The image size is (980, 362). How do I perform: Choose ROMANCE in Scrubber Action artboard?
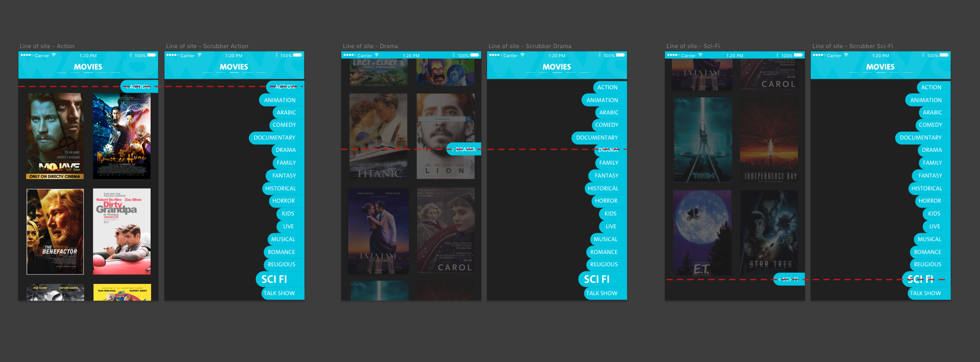[284, 252]
